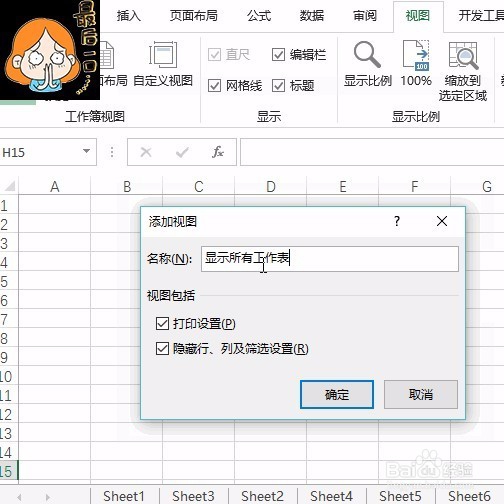
Task: Open the 插入 Insert tab
Action: pyautogui.click(x=129, y=16)
